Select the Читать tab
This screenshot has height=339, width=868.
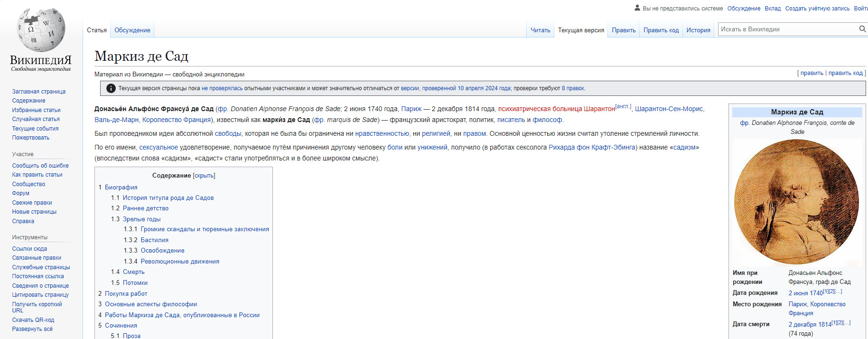point(540,30)
